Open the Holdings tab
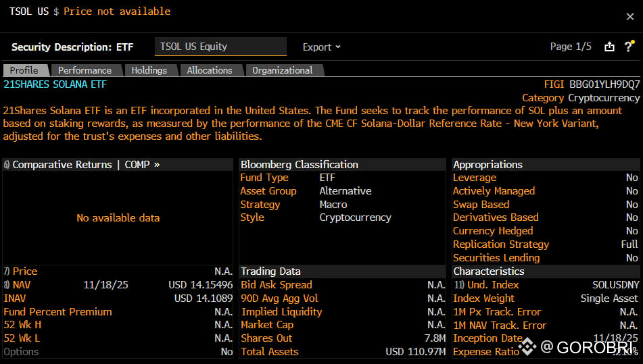This screenshot has height=364, width=643. coord(149,70)
